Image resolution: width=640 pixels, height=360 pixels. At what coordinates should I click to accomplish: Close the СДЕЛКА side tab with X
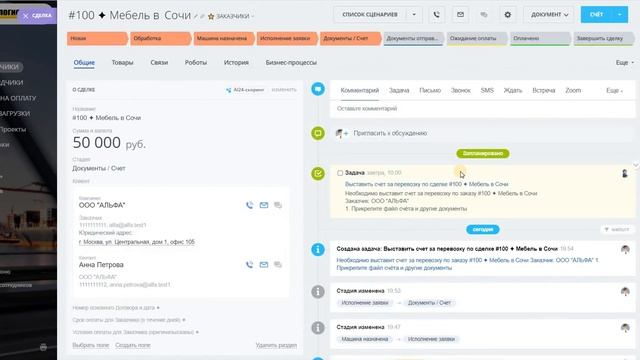pyautogui.click(x=26, y=16)
